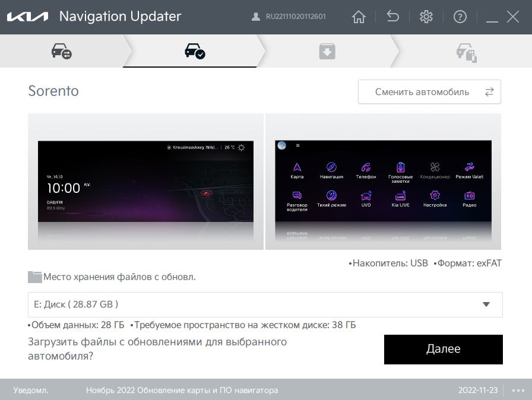Click the Далее button
532x400 pixels.
point(443,350)
